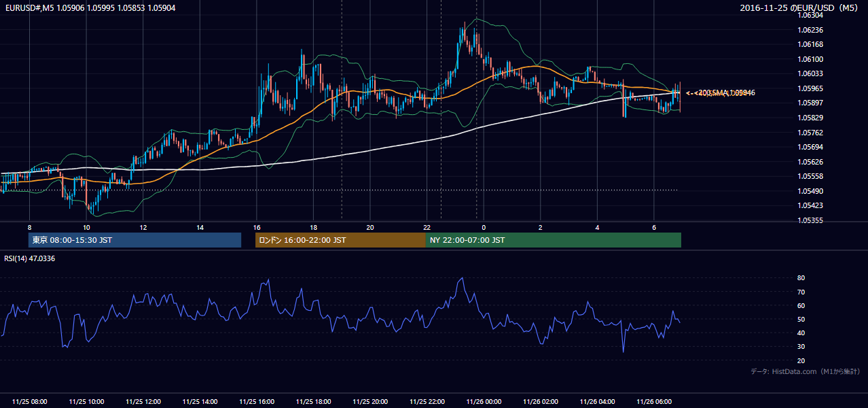Click the 200SMA 1.05946 moving average label
Screen dimensions: 868x408
[x=725, y=92]
